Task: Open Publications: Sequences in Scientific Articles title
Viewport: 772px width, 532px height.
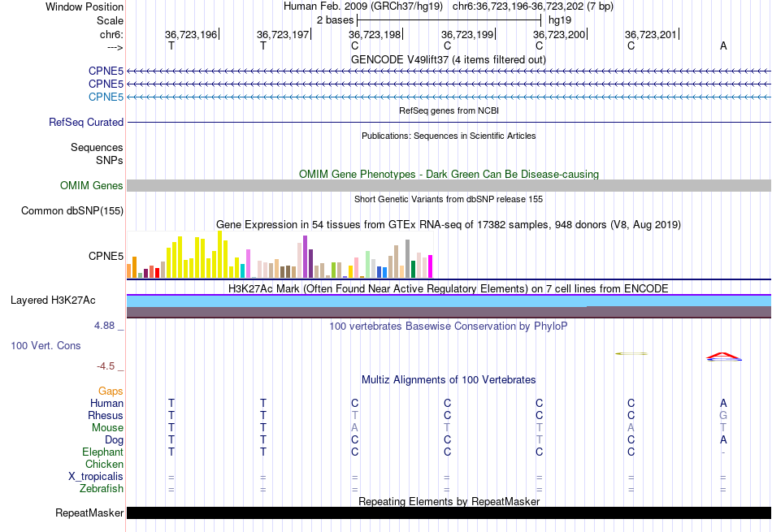Action: [x=449, y=136]
